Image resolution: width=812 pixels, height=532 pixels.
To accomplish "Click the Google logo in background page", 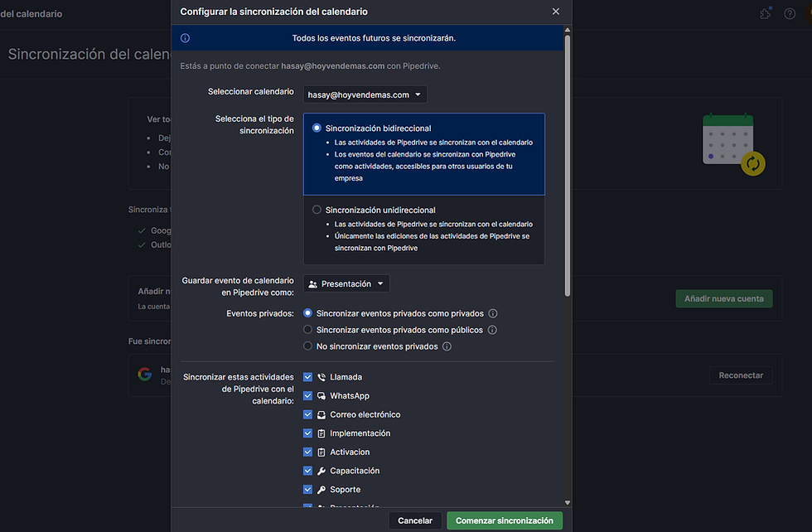I will (145, 374).
